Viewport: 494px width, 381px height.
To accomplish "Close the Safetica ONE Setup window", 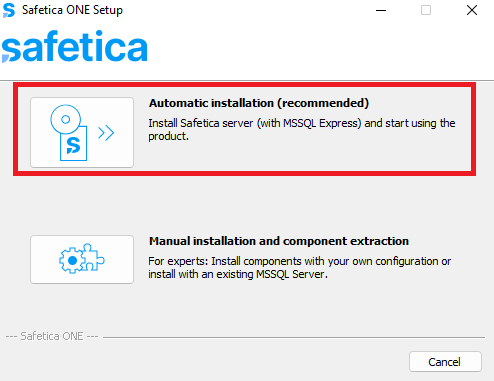I will [472, 10].
